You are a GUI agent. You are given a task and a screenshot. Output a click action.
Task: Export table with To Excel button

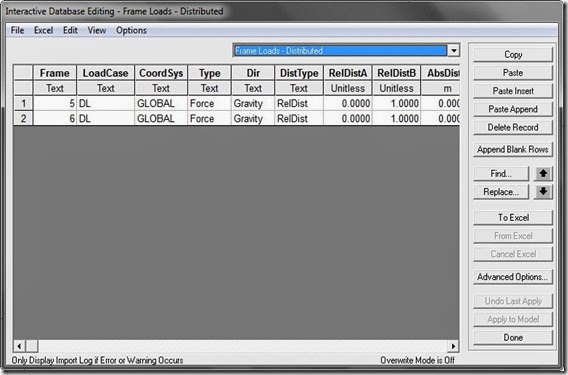tap(513, 218)
